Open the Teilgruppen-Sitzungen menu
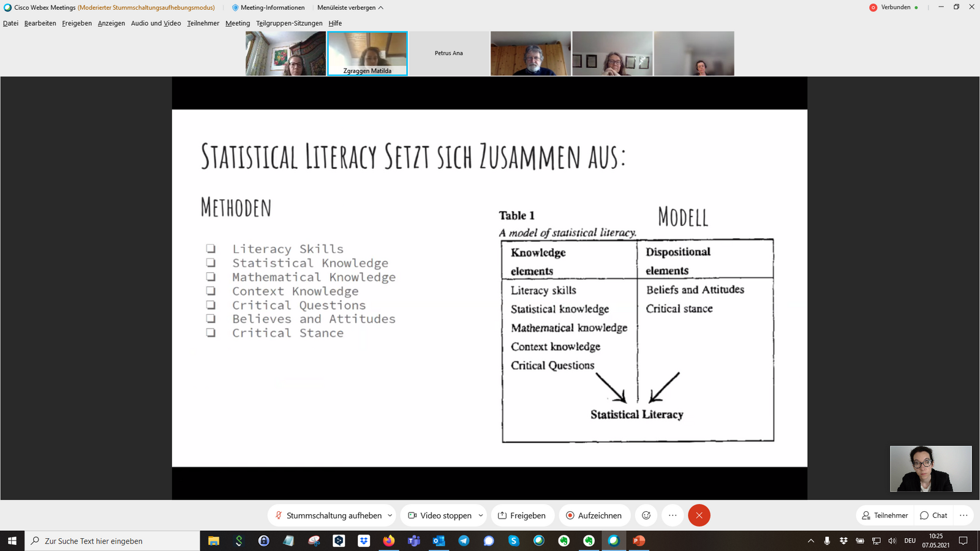 [289, 23]
